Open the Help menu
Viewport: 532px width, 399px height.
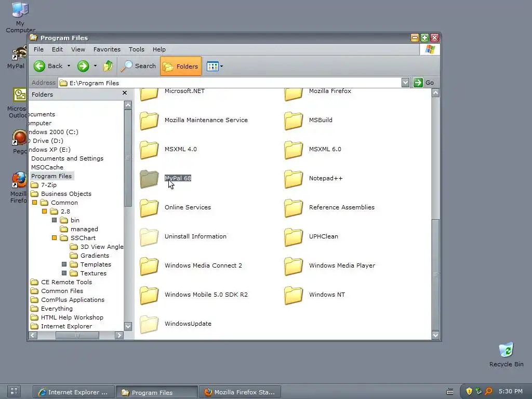pos(159,49)
